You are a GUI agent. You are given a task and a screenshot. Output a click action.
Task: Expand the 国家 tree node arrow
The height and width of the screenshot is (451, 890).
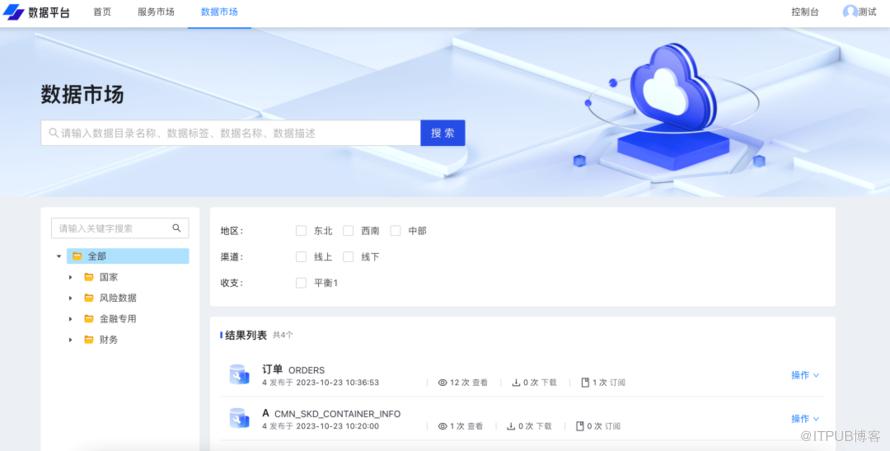[70, 277]
